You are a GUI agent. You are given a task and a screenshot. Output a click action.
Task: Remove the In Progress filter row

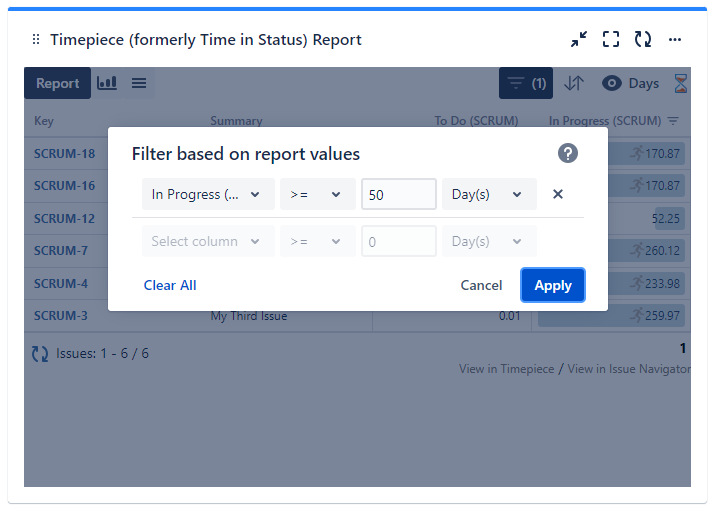click(558, 194)
